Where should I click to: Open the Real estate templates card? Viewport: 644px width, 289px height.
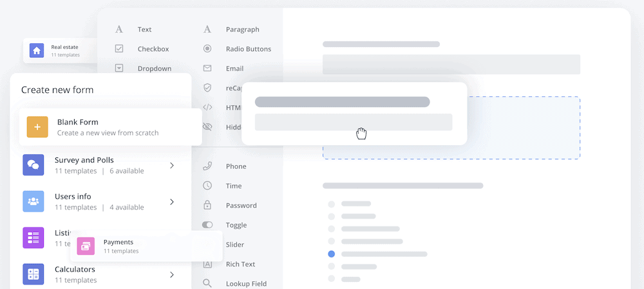point(61,50)
